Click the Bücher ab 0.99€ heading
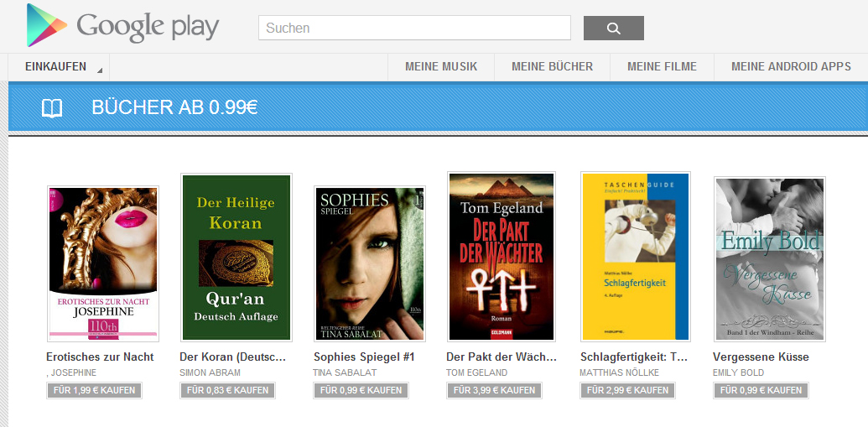868x427 pixels. pyautogui.click(x=174, y=108)
